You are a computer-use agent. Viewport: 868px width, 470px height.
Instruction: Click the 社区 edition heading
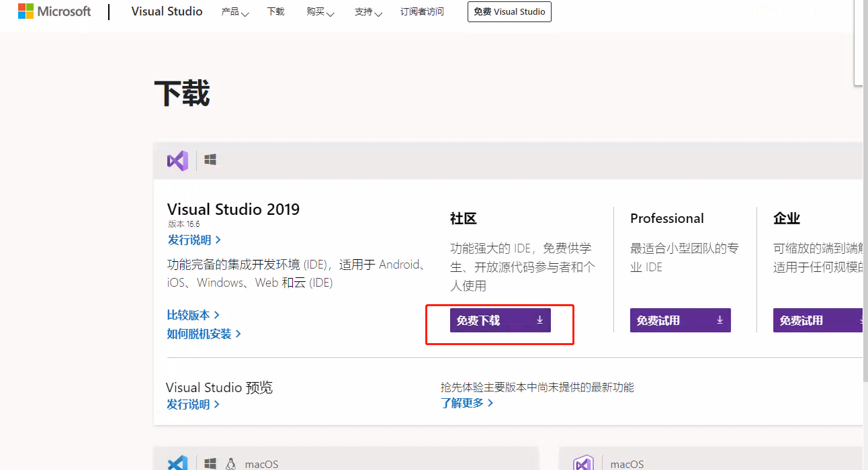point(464,218)
